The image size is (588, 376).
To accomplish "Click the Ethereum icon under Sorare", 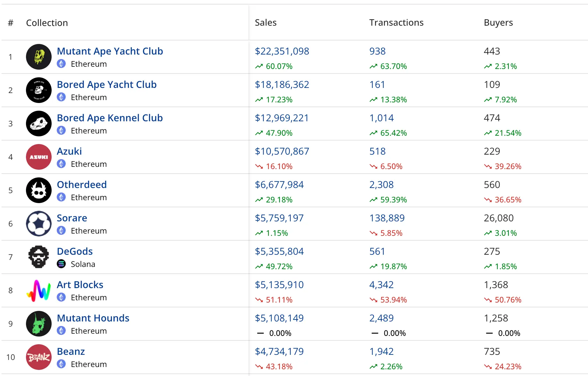I will point(61,231).
